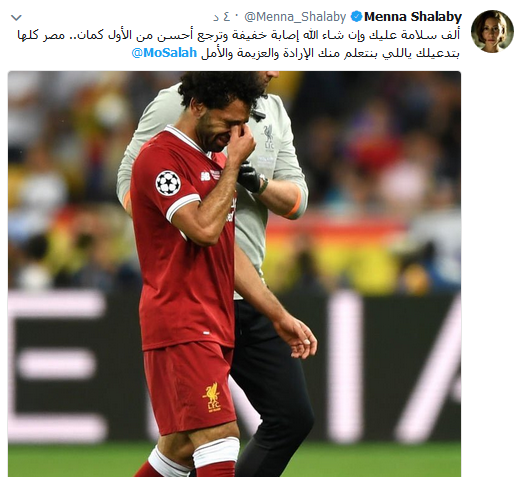Click the second line of tweet text

(x=296, y=53)
